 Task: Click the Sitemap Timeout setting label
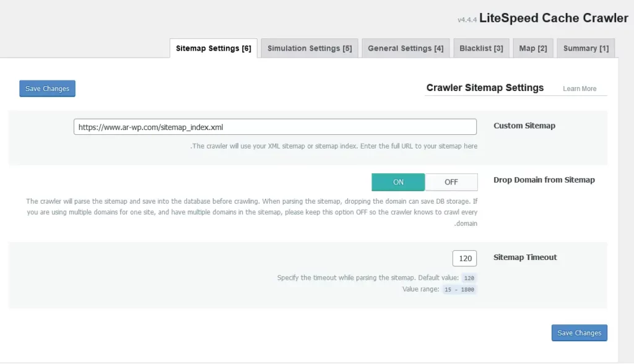coord(525,258)
